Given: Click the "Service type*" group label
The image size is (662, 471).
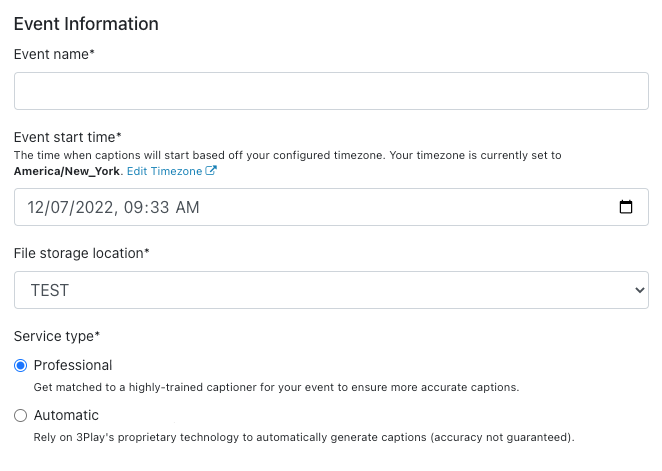Looking at the screenshot, I should click(57, 337).
